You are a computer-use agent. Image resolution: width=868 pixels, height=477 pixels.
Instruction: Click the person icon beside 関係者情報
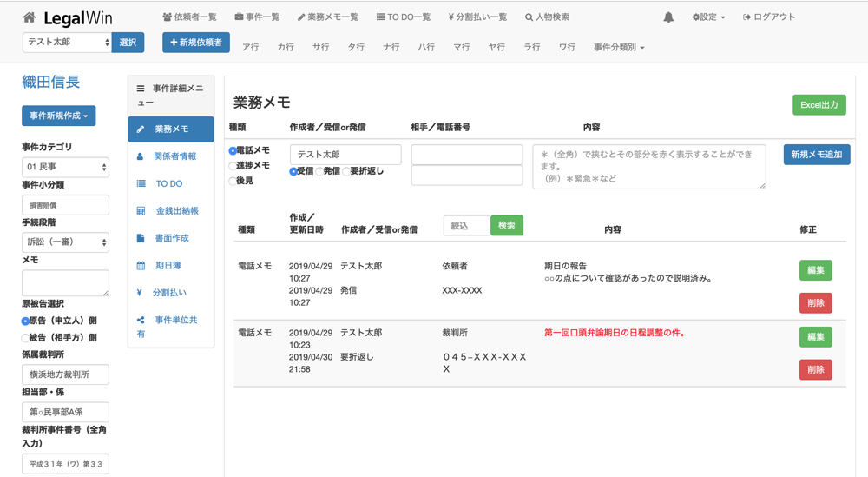click(x=140, y=156)
